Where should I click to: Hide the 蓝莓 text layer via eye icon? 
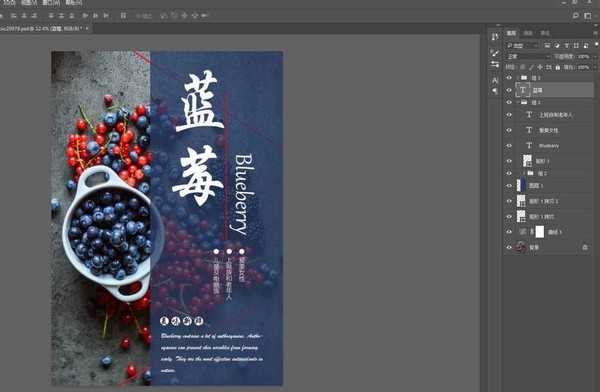click(509, 90)
